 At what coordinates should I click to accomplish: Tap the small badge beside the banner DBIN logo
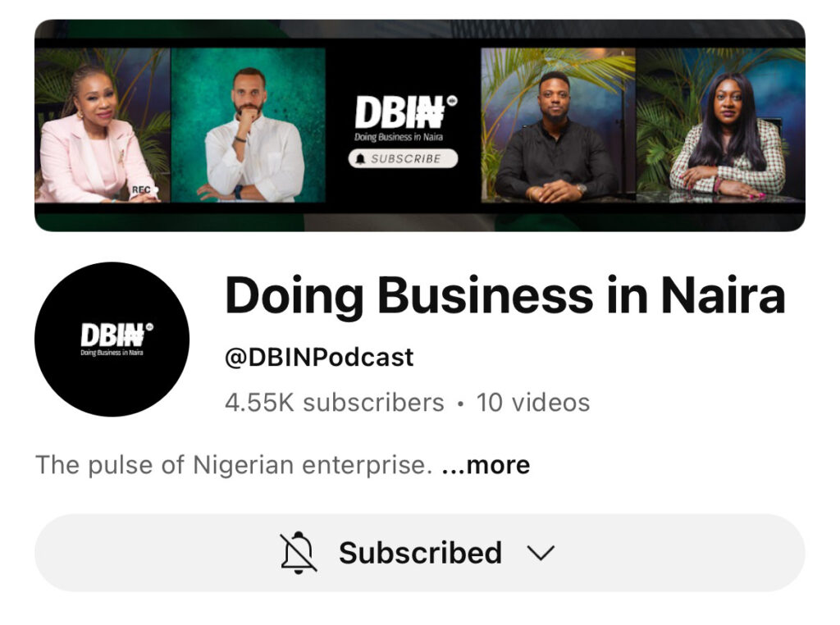[x=452, y=101]
